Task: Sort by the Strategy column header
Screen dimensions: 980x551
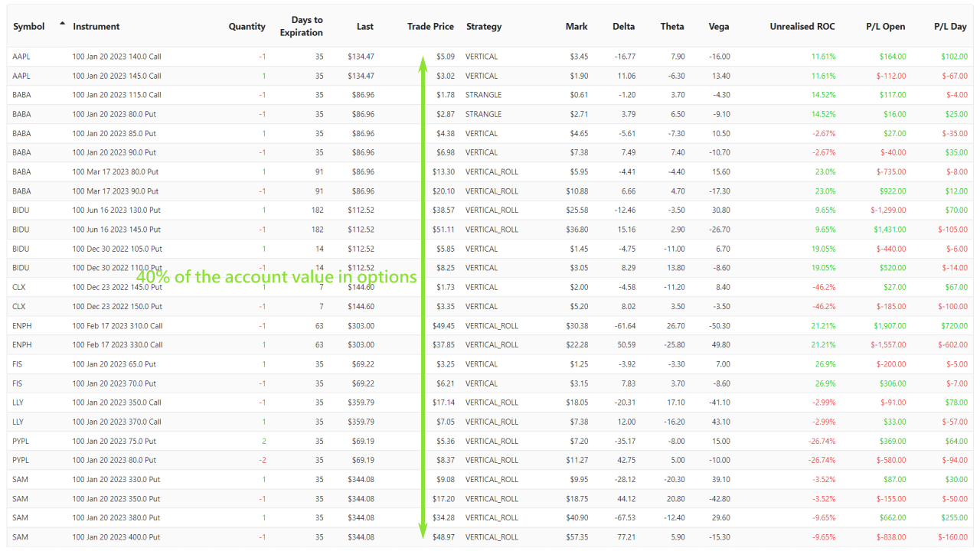Action: (x=484, y=26)
